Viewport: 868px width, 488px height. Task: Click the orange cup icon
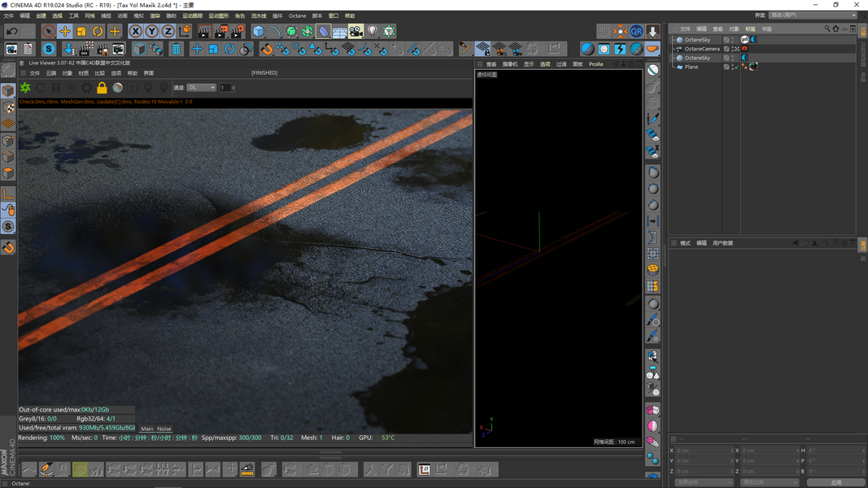pyautogui.click(x=653, y=50)
